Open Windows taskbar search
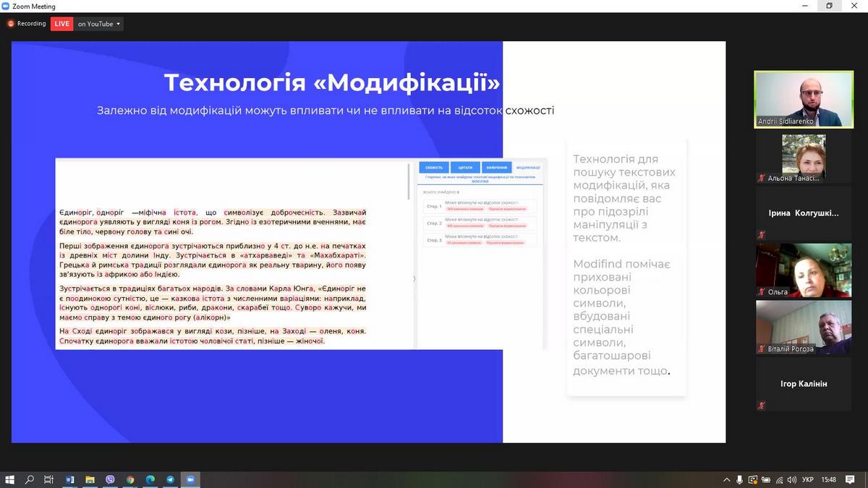868x488 pixels. 30,479
